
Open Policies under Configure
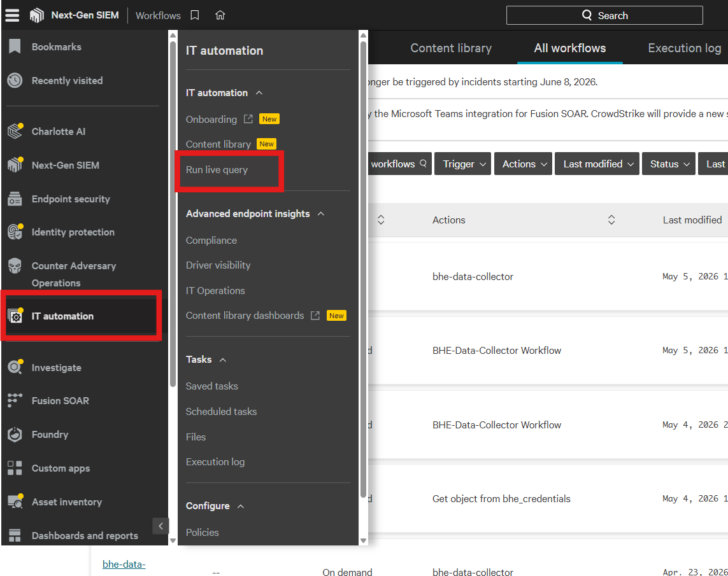coord(203,533)
